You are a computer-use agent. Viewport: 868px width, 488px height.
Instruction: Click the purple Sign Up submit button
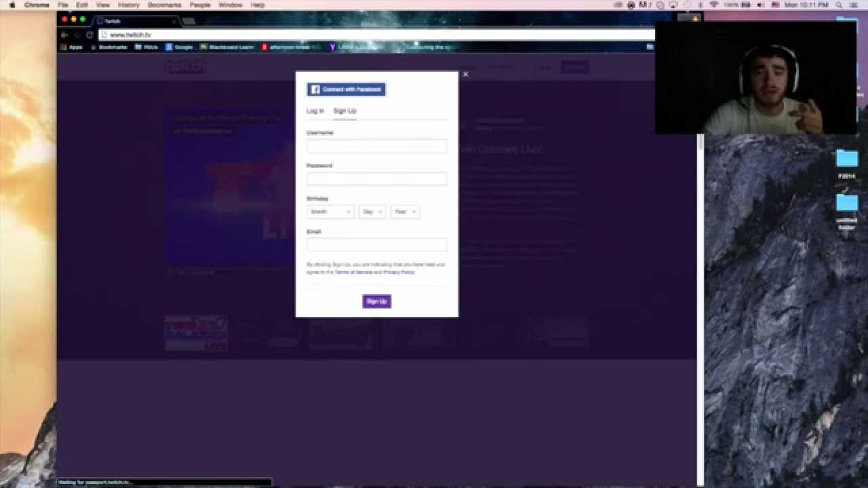click(376, 301)
